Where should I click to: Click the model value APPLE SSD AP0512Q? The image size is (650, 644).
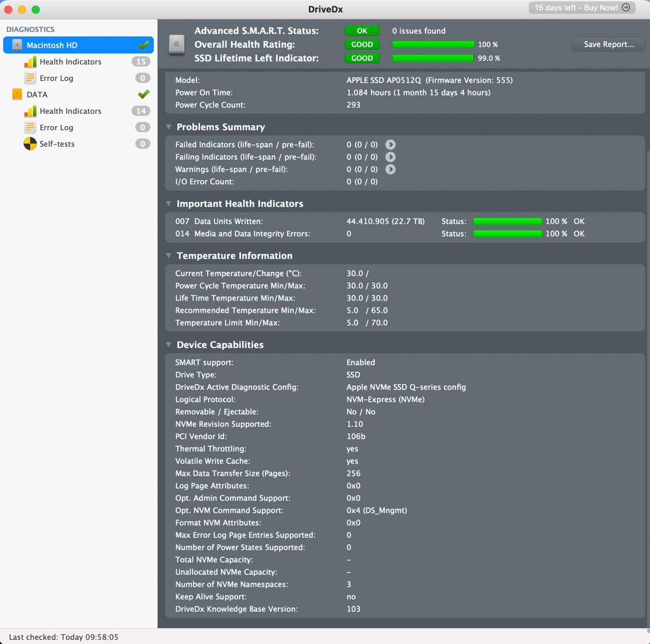point(384,80)
